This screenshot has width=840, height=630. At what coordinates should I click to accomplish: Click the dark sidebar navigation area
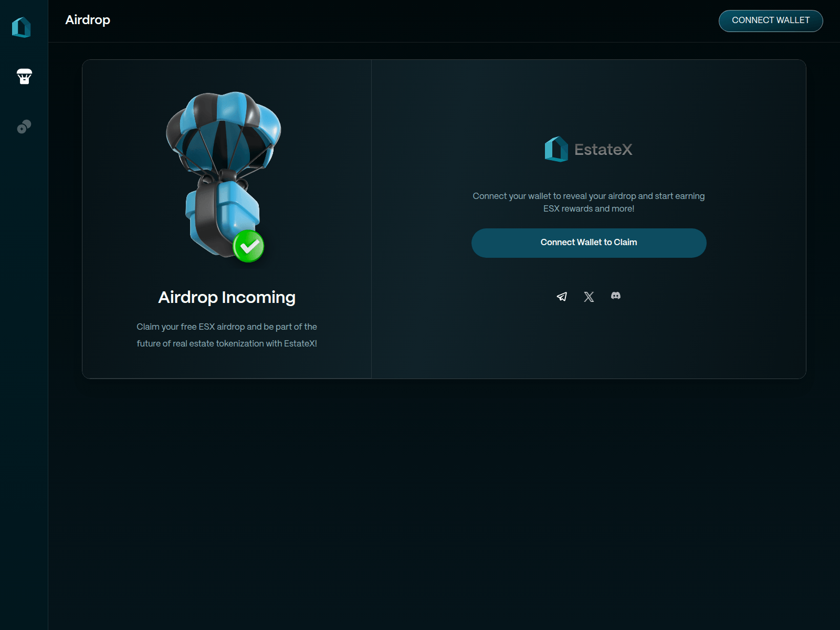pos(24,315)
